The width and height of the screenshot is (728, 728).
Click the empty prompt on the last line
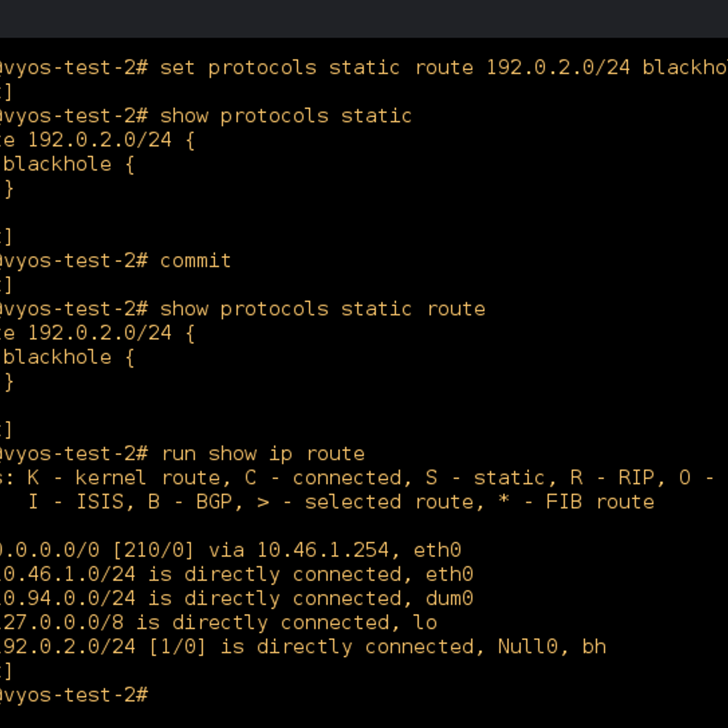pyautogui.click(x=73, y=695)
